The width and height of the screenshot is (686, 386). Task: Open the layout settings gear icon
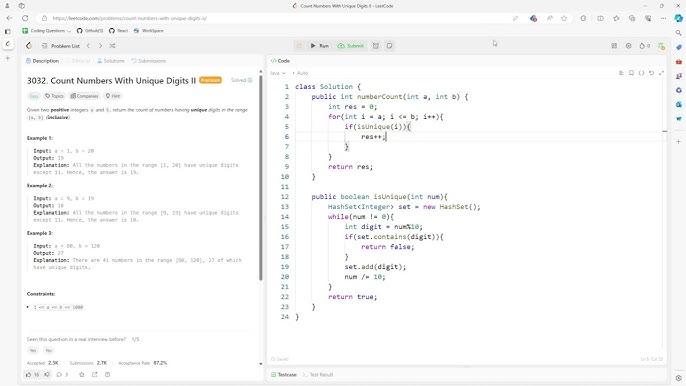click(628, 46)
